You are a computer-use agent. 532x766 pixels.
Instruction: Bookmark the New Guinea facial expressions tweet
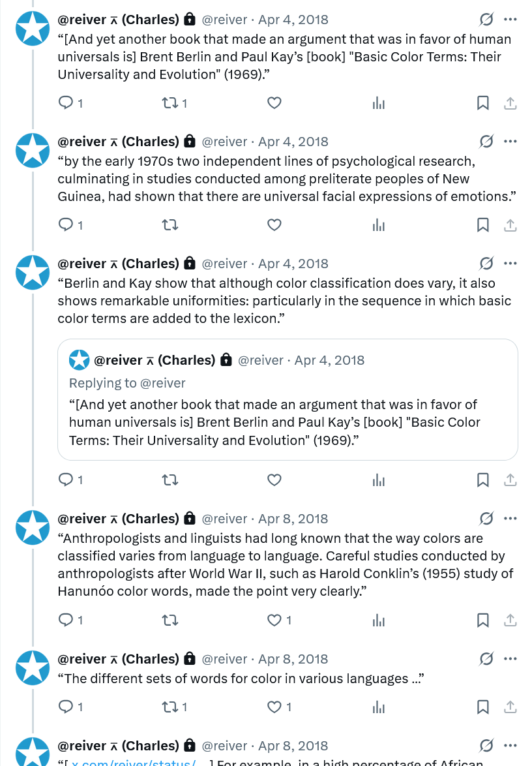(x=482, y=225)
